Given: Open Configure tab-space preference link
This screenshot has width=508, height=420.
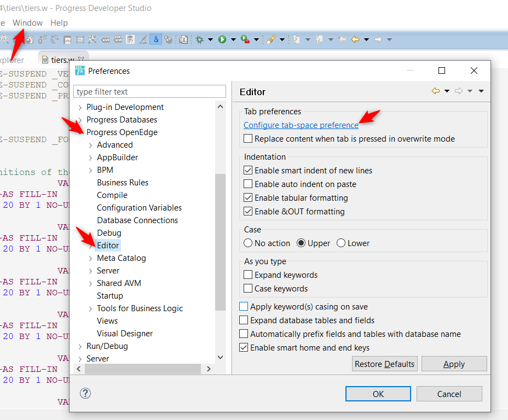Looking at the screenshot, I should point(301,125).
